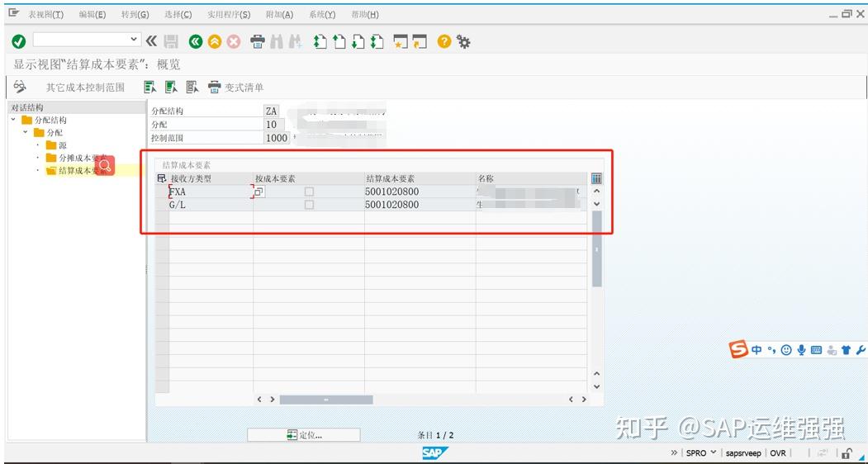The width and height of the screenshot is (868, 464).
Task: Tick 按成本要素 checkbox in G/L row
Action: (309, 204)
